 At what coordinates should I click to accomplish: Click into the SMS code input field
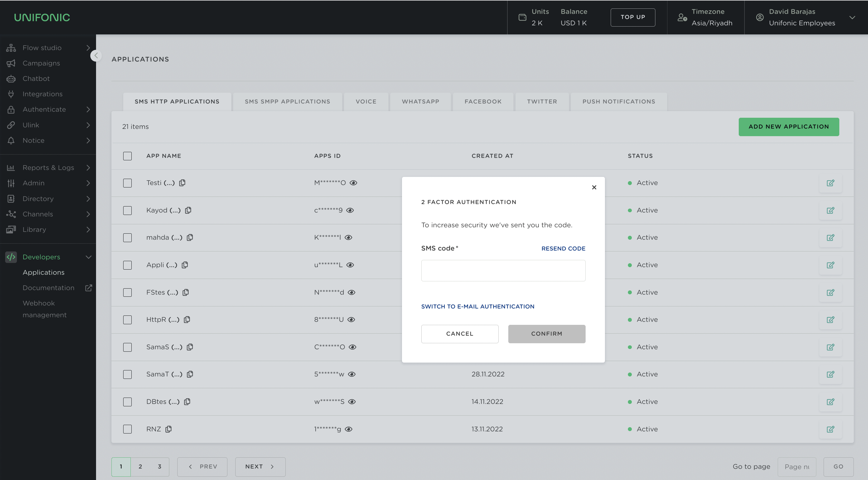click(x=503, y=270)
